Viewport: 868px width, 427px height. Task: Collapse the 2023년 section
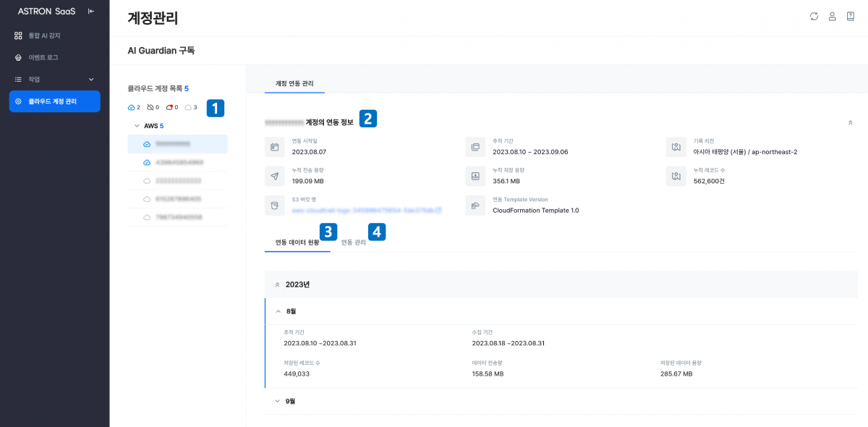(277, 284)
